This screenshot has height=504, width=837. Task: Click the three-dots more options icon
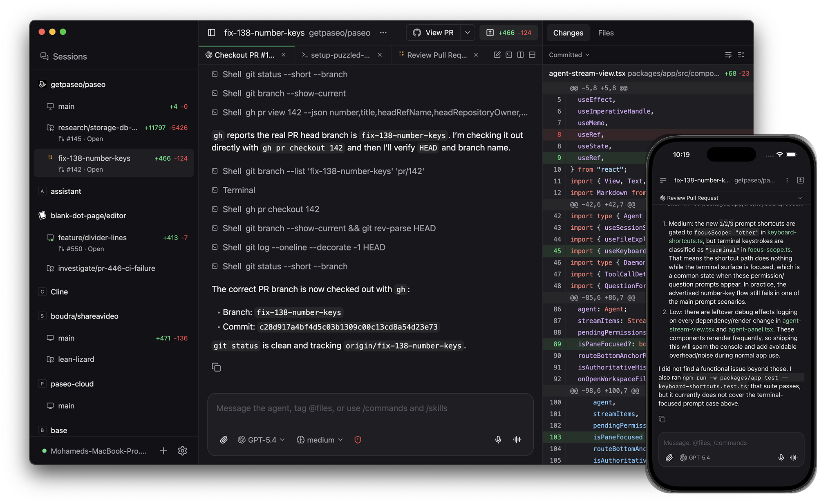point(383,33)
